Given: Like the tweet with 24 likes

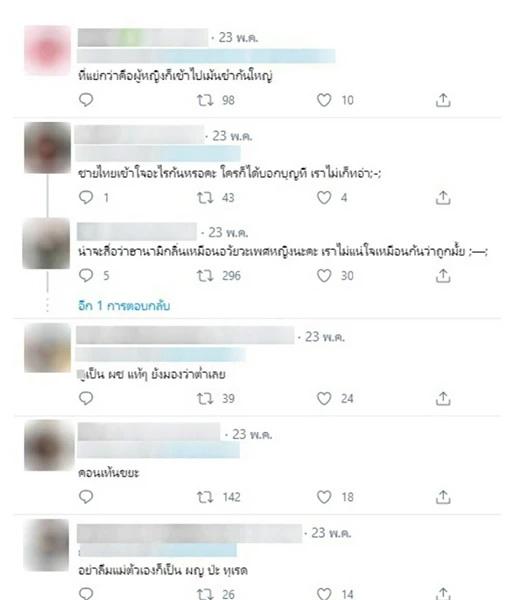Looking at the screenshot, I should pos(324,399).
